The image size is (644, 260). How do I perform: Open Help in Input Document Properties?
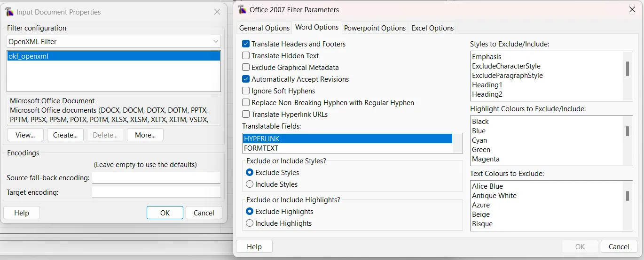click(x=22, y=213)
